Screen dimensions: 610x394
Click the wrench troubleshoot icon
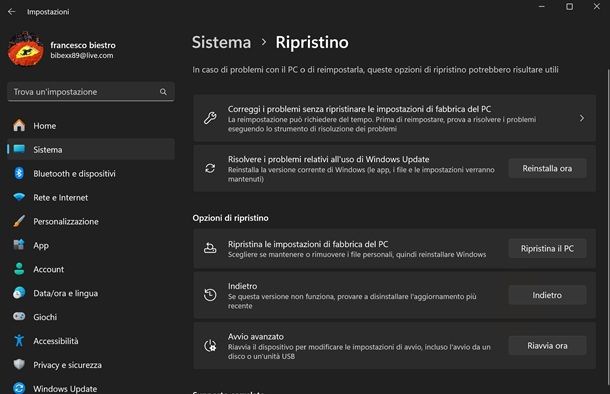coord(210,118)
